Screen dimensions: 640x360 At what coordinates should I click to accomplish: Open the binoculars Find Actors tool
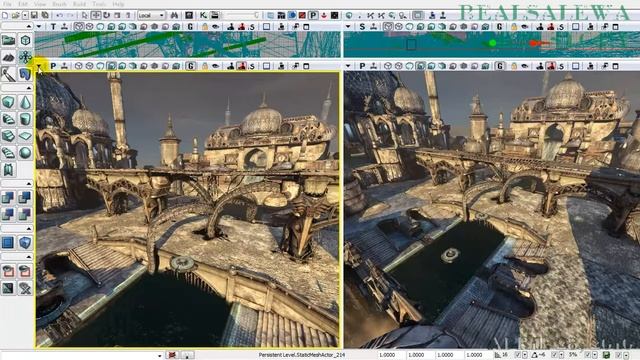pos(174,16)
